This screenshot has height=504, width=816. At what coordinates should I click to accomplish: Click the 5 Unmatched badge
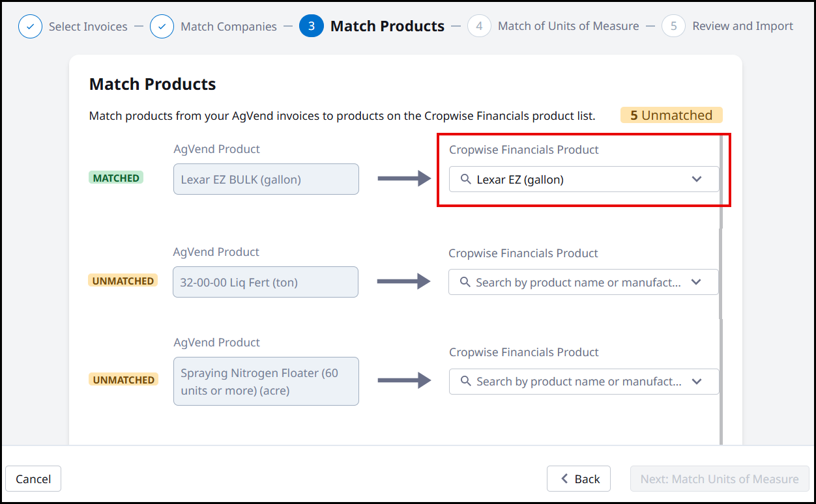[x=671, y=115]
